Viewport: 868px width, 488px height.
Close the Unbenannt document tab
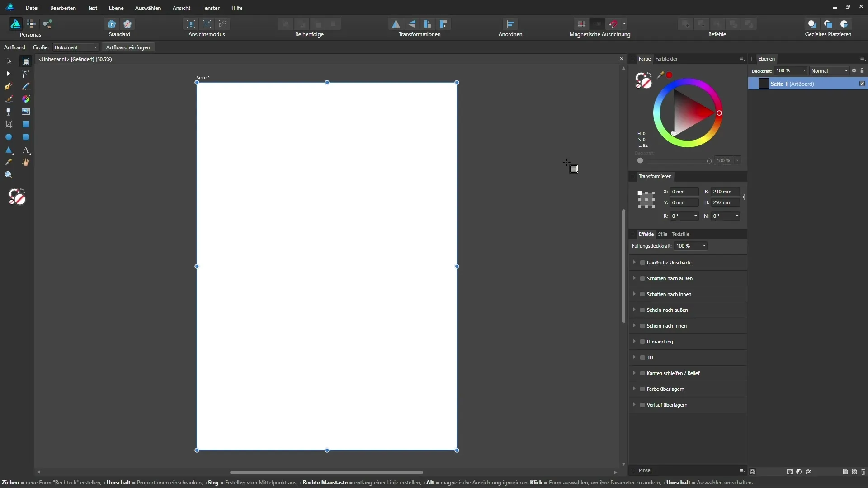point(621,59)
